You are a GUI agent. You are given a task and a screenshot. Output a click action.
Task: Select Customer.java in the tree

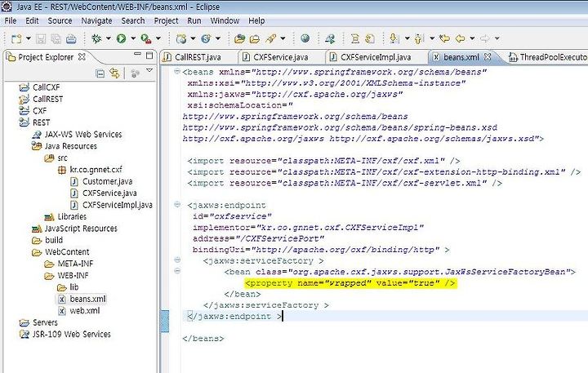[107, 181]
